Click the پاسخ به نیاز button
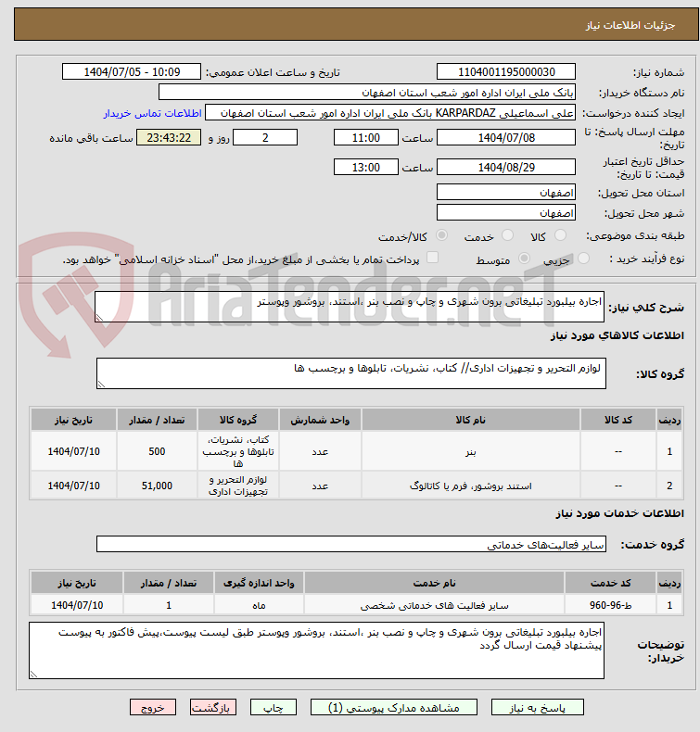This screenshot has height=732, width=700. click(x=538, y=708)
